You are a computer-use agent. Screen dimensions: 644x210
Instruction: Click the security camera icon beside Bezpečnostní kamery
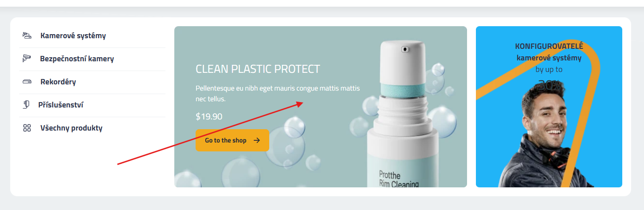27,59
